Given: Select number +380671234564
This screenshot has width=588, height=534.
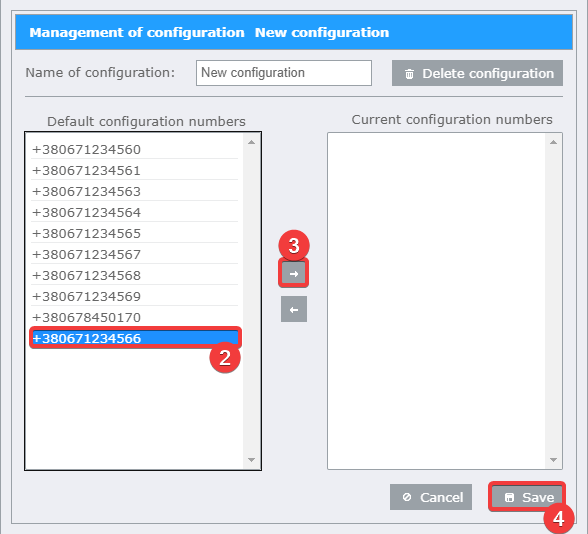Looking at the screenshot, I should pos(135,212).
